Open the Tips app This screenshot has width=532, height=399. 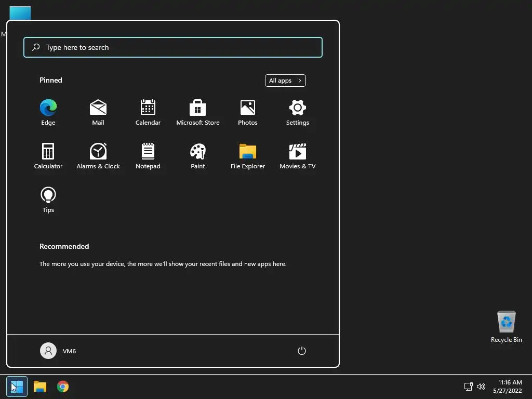click(48, 200)
